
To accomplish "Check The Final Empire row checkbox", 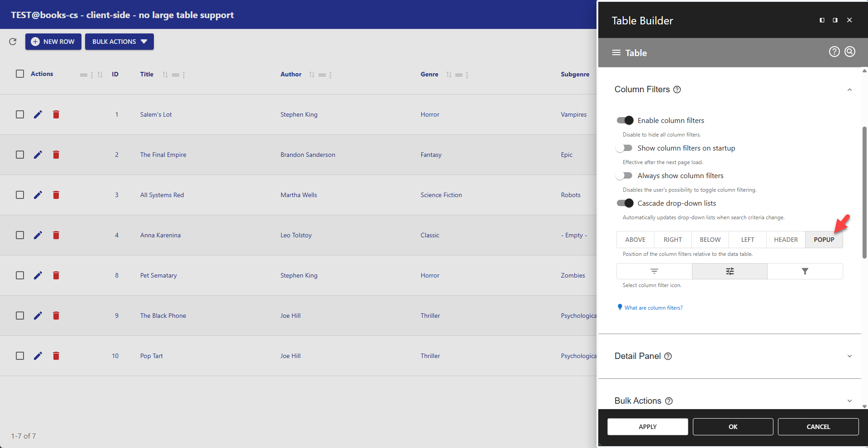I will pos(20,155).
